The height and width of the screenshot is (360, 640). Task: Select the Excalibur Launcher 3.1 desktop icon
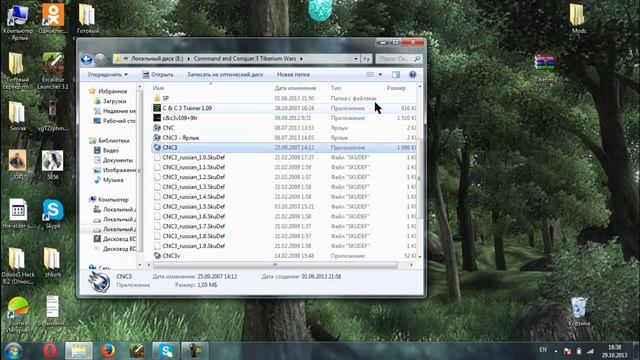pos(53,70)
